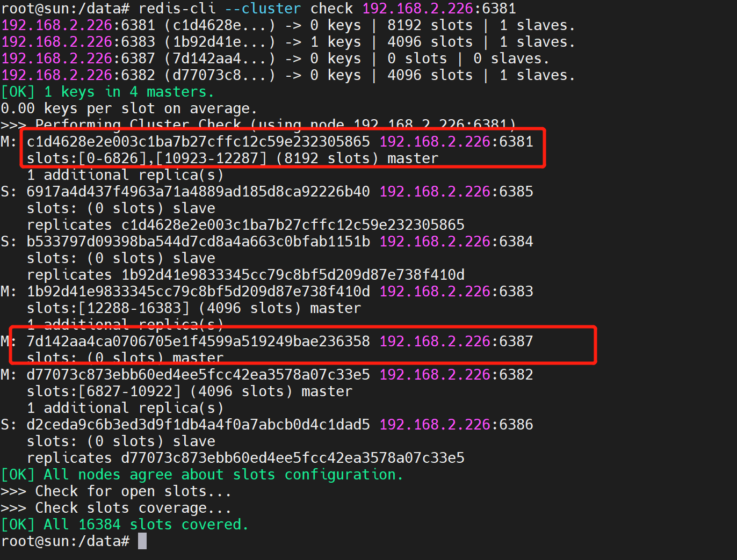Viewport: 737px width, 560px height.
Task: Click the summary row for 6387 showing 0 slaves
Action: click(275, 59)
